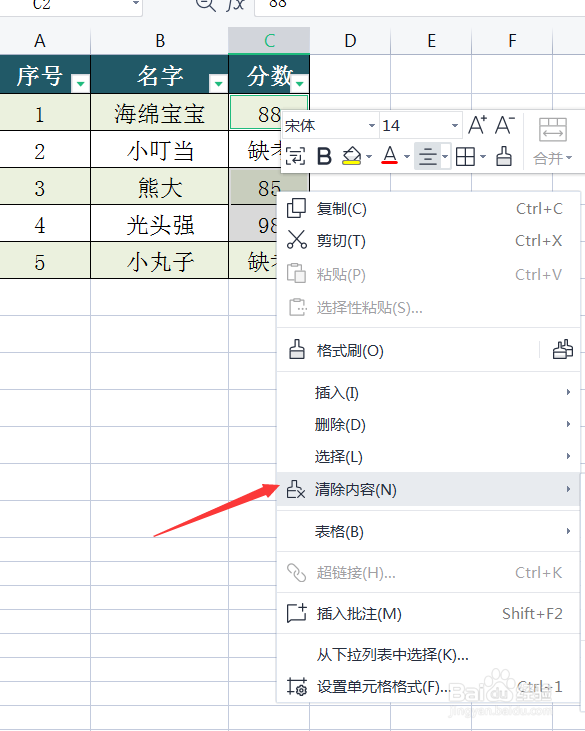The height and width of the screenshot is (731, 585).
Task: Select the cell 光头强
Action: click(x=160, y=224)
